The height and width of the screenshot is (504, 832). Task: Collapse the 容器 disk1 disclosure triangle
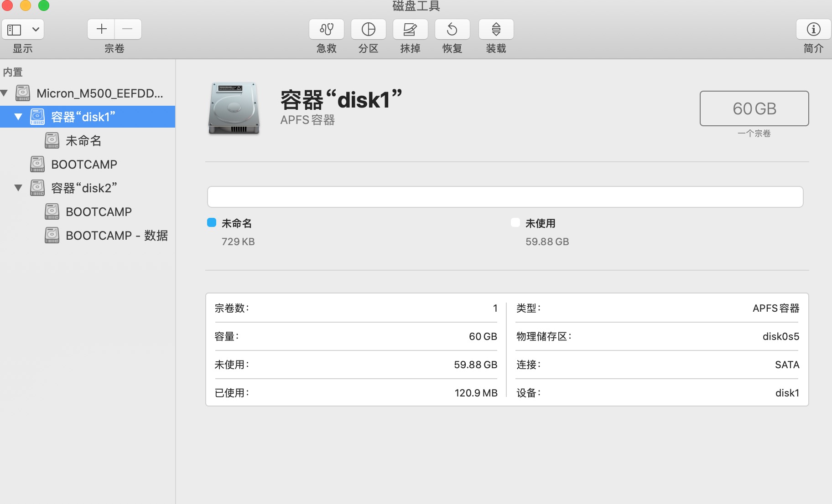click(x=18, y=117)
